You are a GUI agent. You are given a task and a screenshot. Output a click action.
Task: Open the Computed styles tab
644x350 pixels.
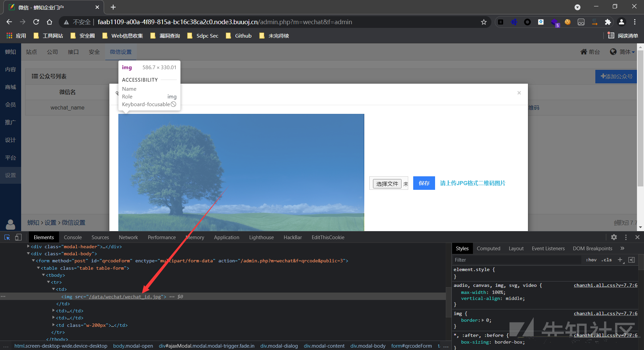coord(488,249)
